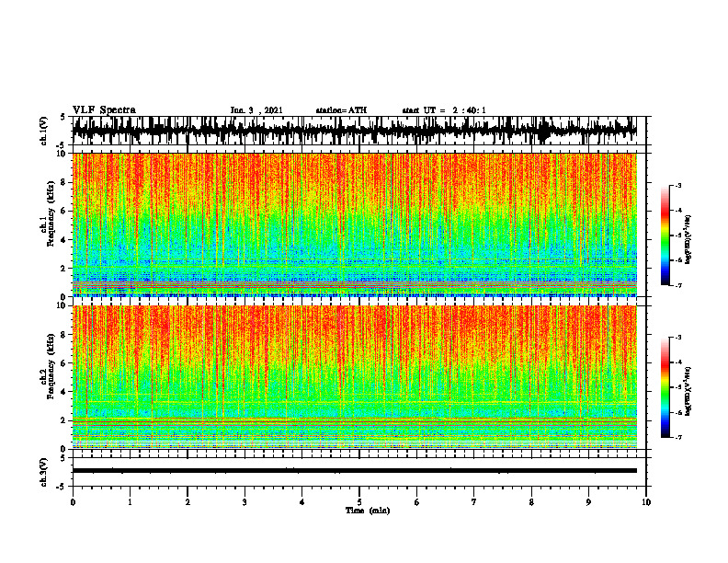Click the ch.1 frequency tick "8"
This screenshot has width=728, height=563.
[65, 182]
